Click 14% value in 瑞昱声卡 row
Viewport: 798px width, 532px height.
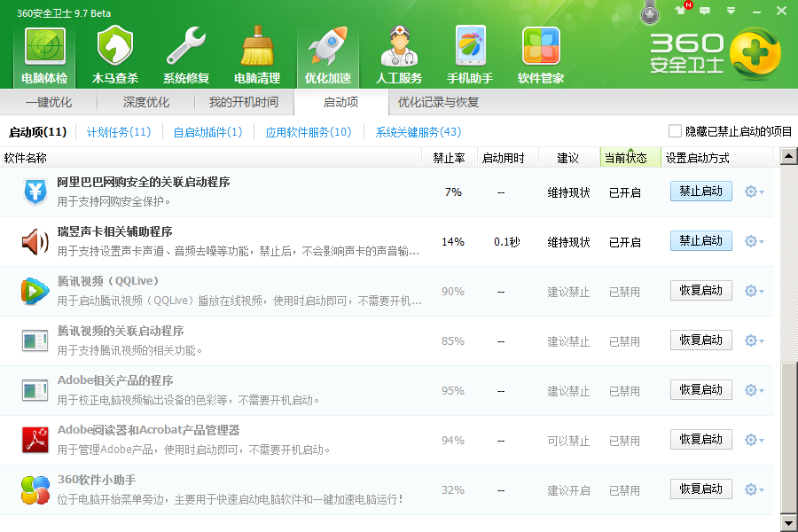(453, 242)
